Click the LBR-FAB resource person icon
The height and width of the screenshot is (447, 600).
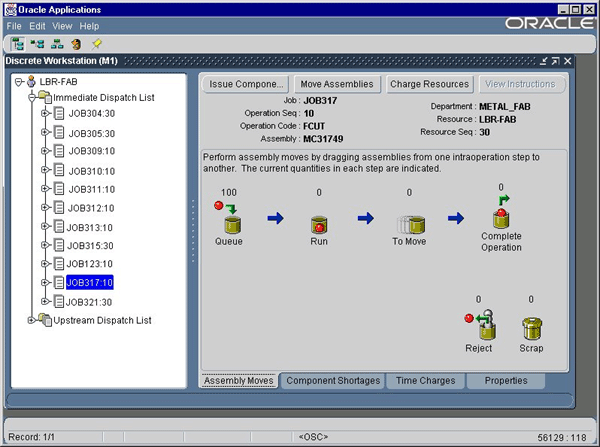(31, 82)
